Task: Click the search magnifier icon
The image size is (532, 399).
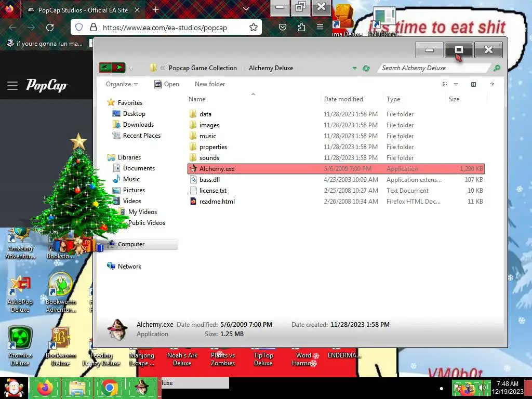Action: pyautogui.click(x=497, y=68)
